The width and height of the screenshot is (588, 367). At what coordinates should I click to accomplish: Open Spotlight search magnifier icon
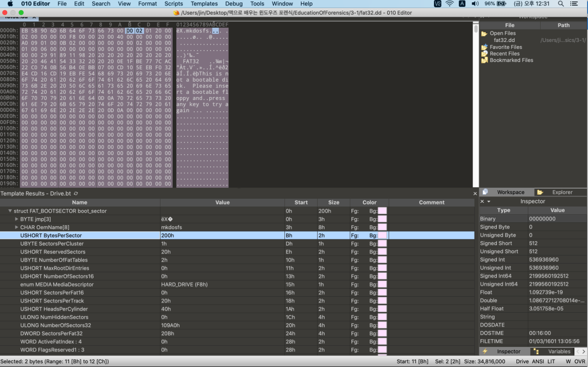point(561,4)
